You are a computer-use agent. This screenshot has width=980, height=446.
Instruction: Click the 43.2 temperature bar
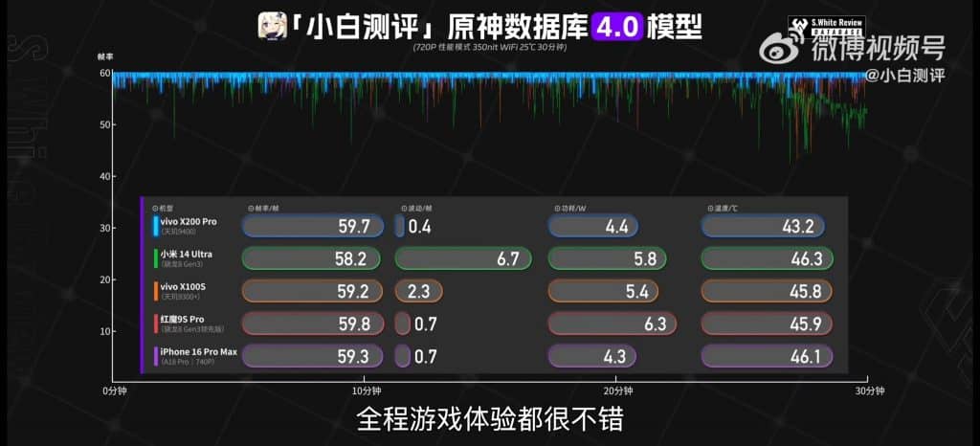(763, 226)
